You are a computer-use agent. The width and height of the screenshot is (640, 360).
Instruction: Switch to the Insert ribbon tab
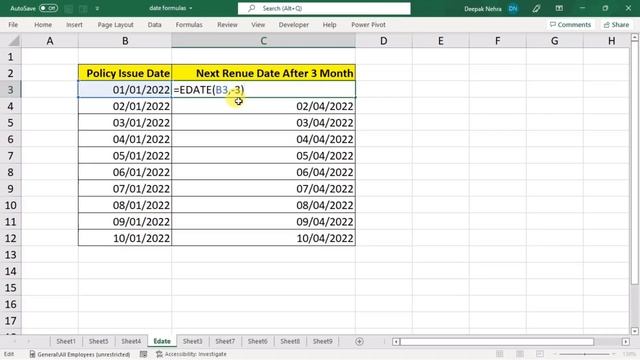click(74, 24)
